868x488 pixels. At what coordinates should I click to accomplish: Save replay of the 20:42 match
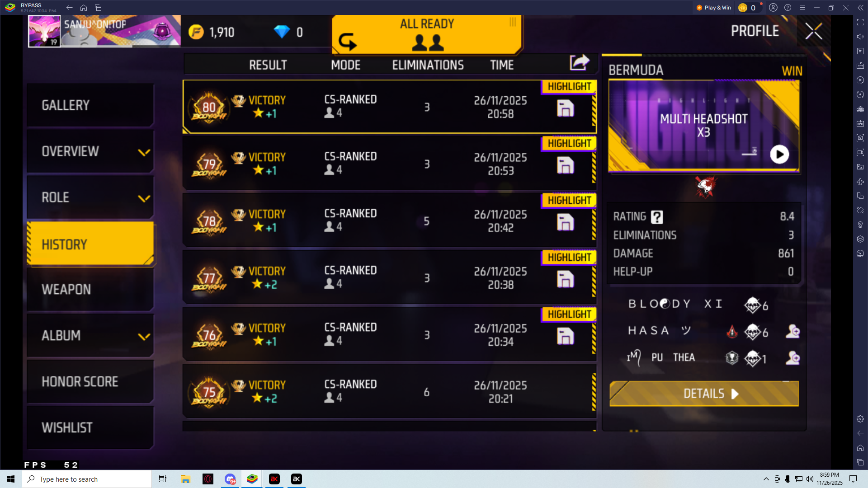565,222
